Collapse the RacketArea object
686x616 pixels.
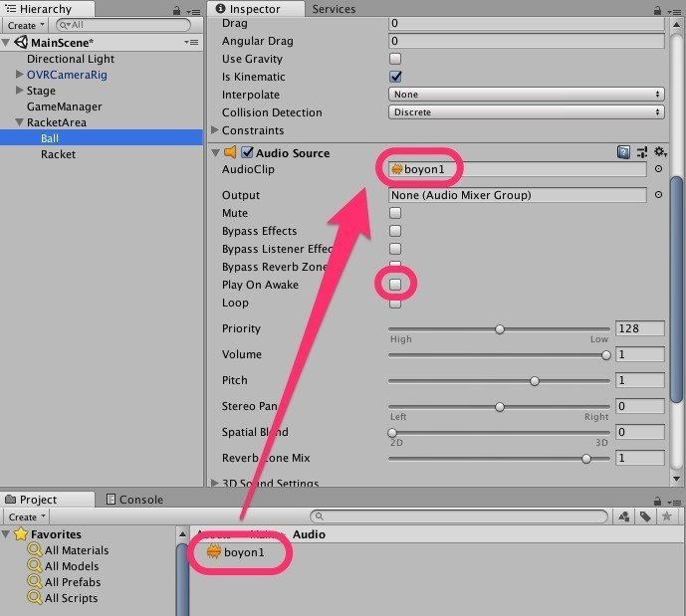point(19,122)
